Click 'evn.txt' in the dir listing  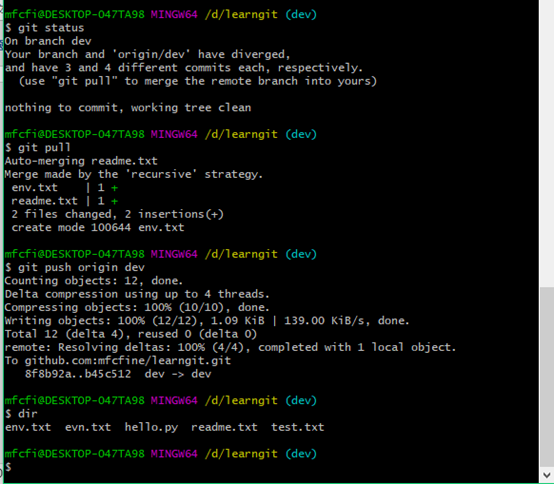[x=88, y=427]
